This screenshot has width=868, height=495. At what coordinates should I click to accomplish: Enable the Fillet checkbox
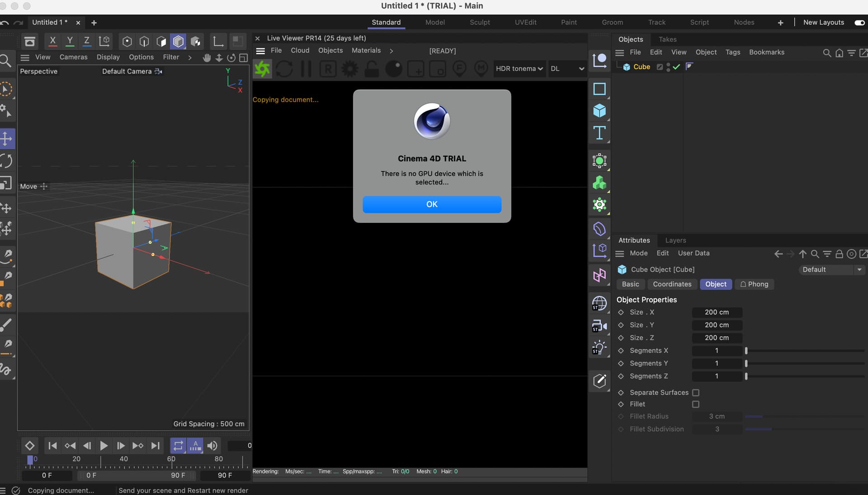696,404
